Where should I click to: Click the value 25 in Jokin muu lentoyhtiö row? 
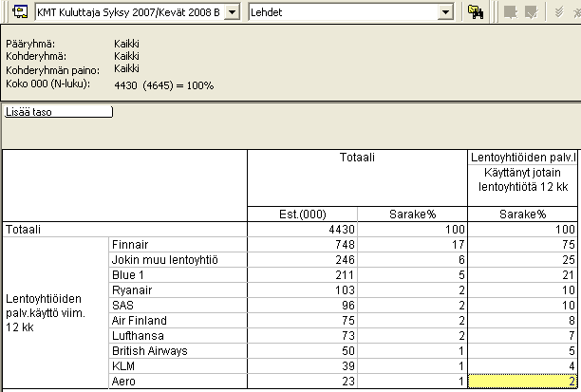click(523, 260)
